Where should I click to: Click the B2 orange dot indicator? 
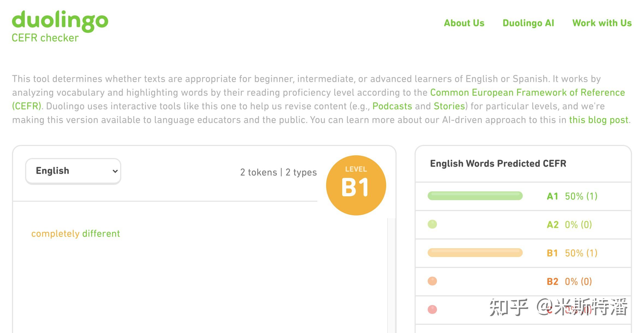[432, 281]
